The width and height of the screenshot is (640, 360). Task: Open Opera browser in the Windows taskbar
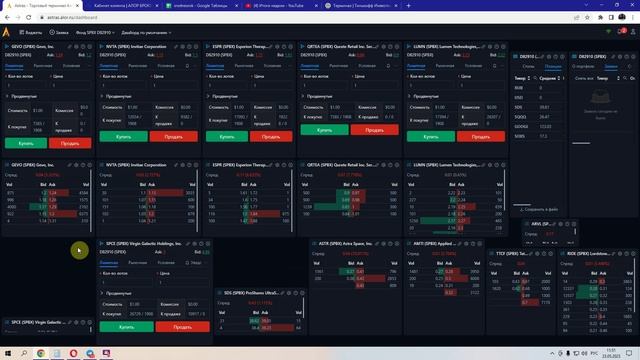coord(73,353)
